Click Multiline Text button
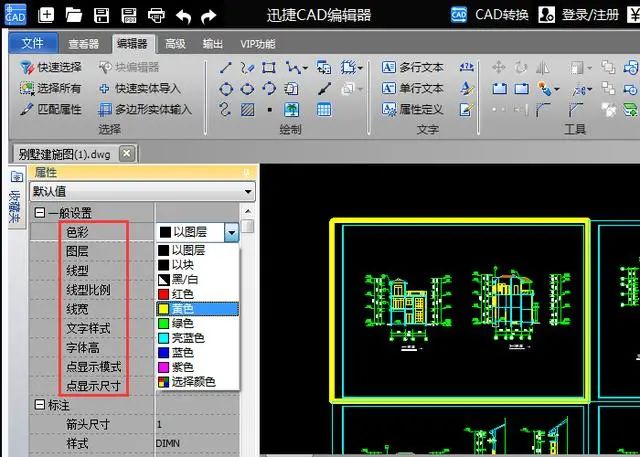Viewport: 640px width, 457px height. tap(412, 67)
